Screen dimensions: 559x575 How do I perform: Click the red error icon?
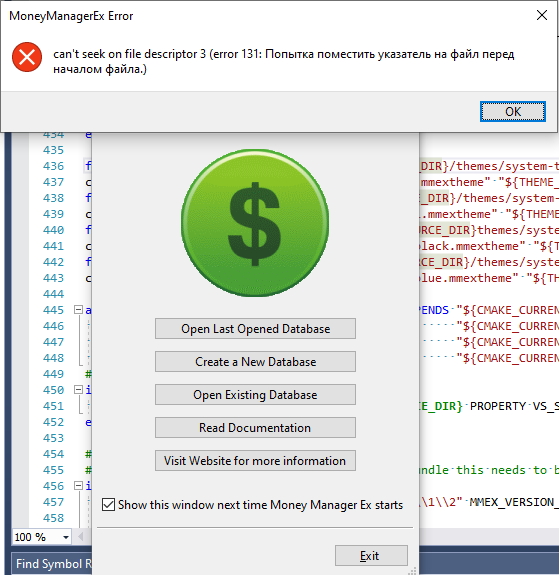pyautogui.click(x=27, y=57)
